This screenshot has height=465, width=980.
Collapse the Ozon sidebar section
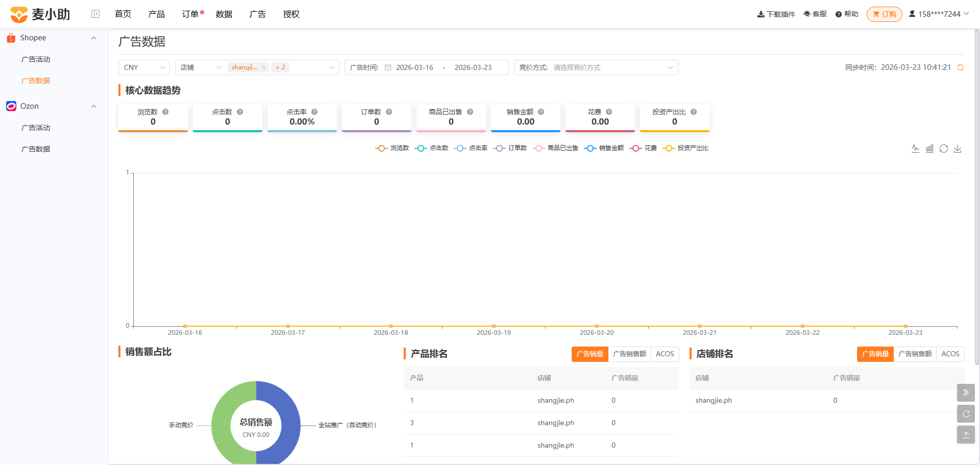point(93,106)
